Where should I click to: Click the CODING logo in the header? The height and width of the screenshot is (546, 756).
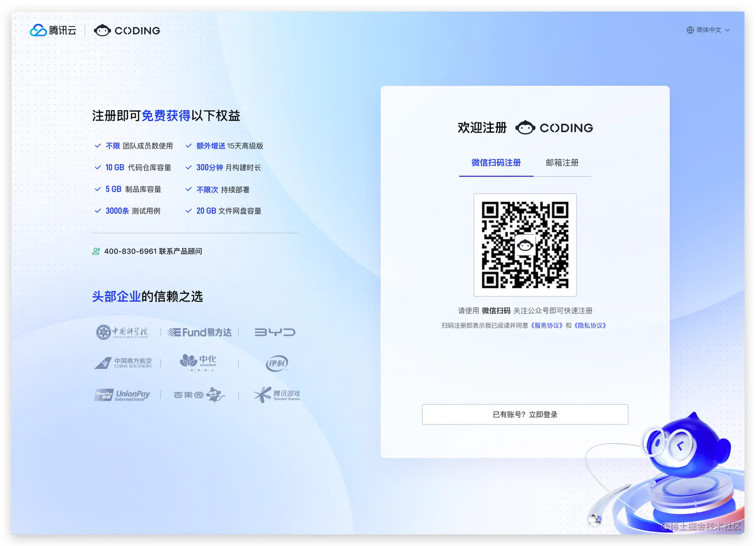tap(127, 31)
